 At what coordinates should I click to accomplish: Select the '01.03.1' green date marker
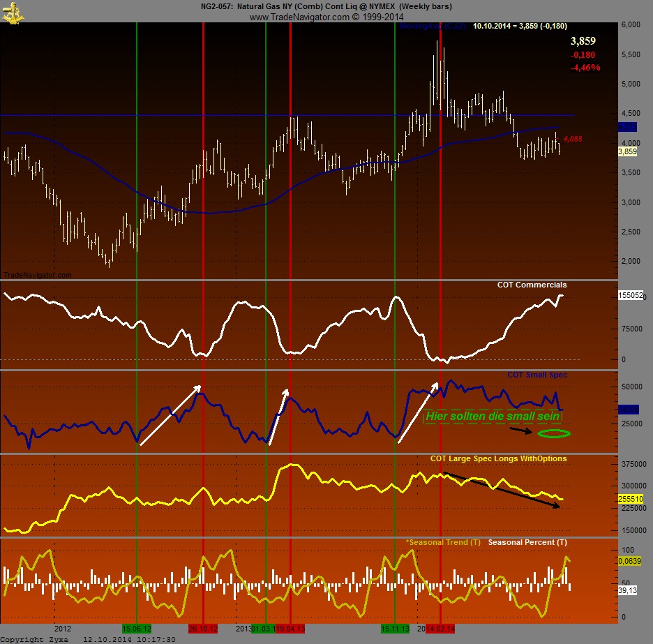coord(263,629)
